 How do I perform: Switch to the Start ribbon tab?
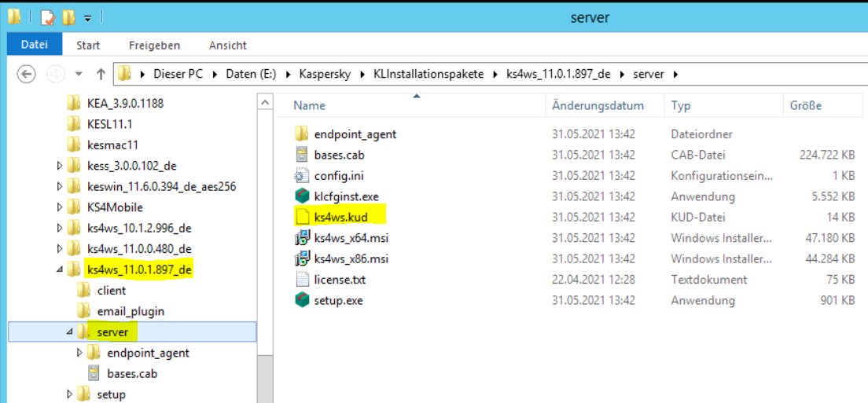coord(88,46)
